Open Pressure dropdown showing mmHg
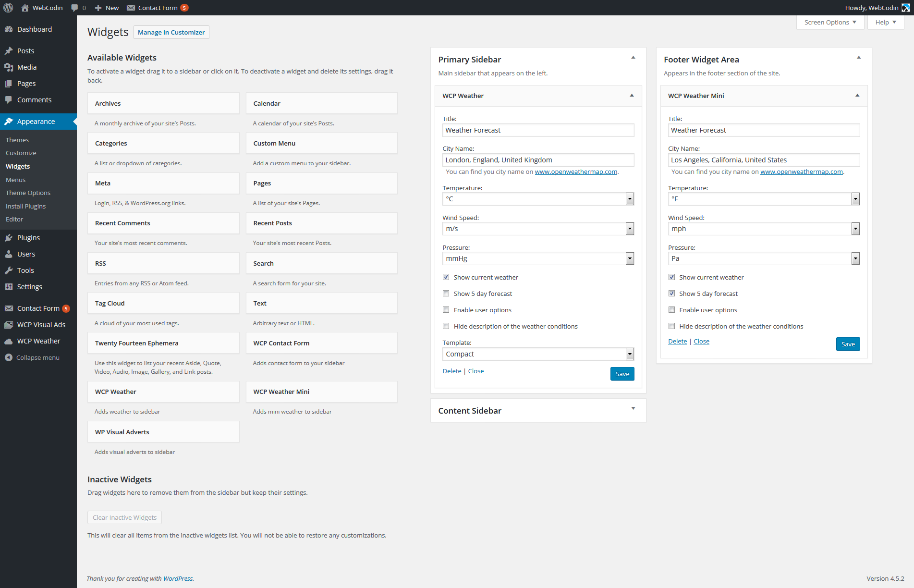Image resolution: width=914 pixels, height=588 pixels. coord(538,258)
